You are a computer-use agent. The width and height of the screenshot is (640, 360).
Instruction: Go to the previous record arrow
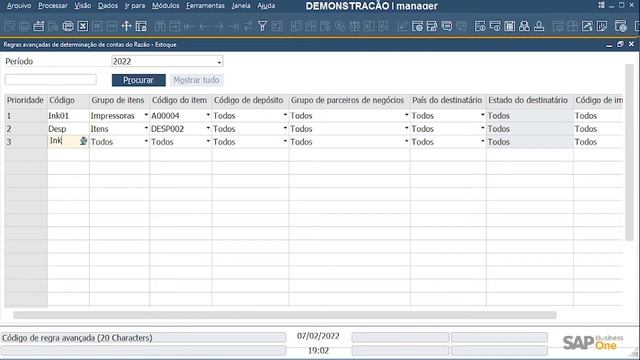point(204,26)
